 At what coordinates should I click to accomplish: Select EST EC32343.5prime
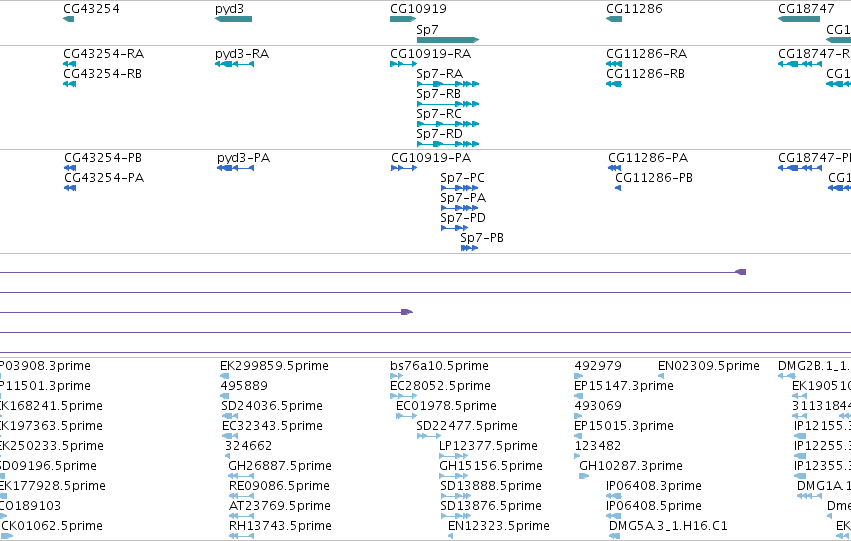(230, 436)
